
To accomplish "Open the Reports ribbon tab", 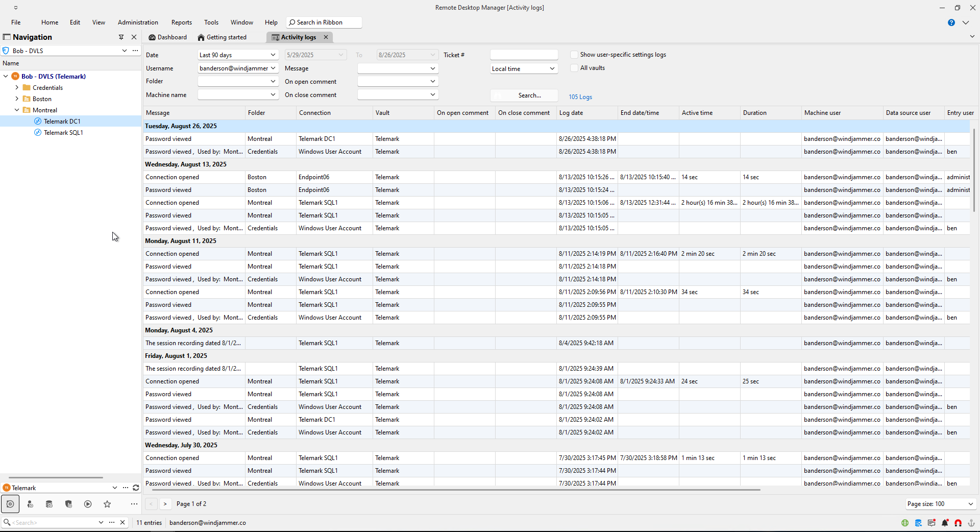I will point(182,22).
